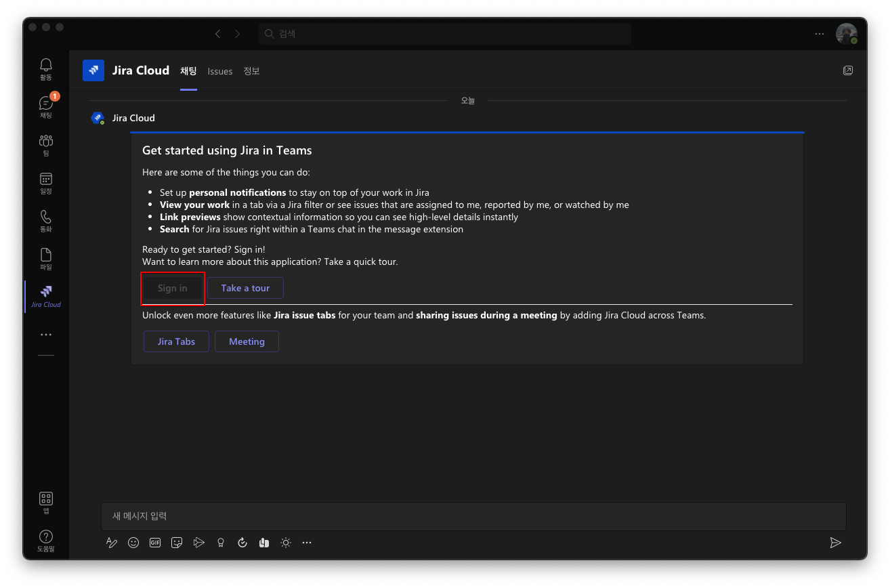Viewport: 890px width, 588px height.
Task: Open the top-right settings ellipsis menu
Action: click(820, 34)
